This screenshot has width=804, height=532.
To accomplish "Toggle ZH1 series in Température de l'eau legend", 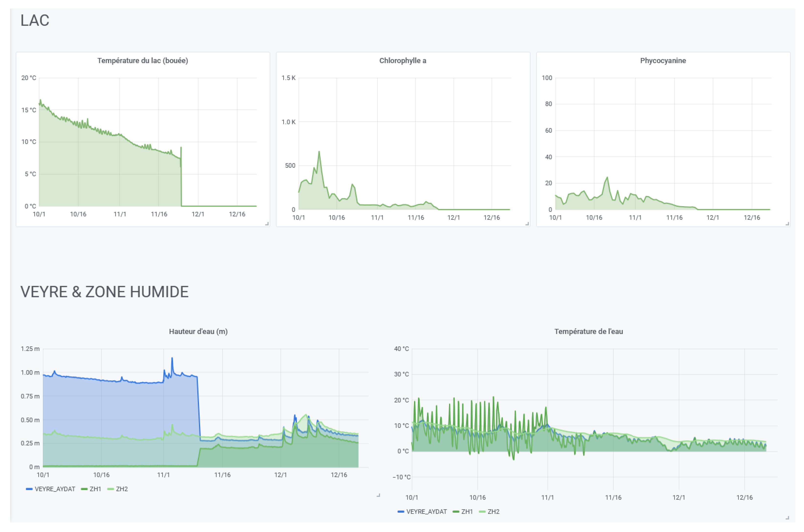I will pyautogui.click(x=467, y=512).
